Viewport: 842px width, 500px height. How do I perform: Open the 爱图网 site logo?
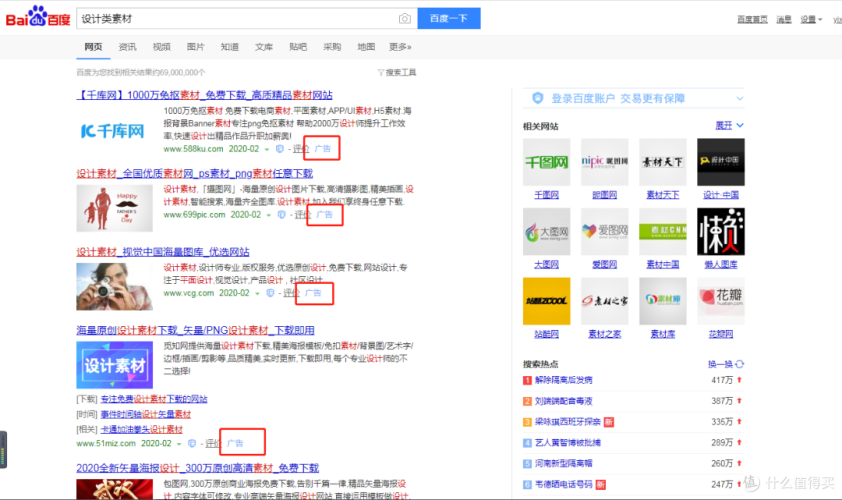(605, 231)
